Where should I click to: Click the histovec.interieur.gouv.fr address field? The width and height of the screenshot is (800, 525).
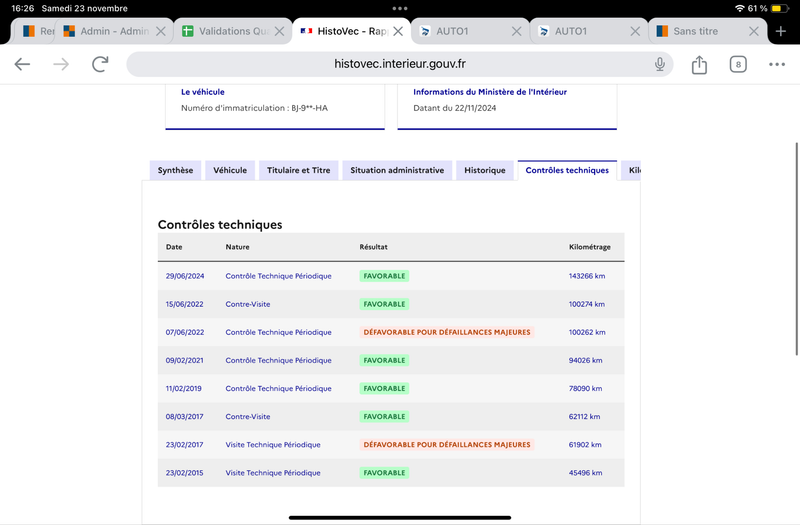click(x=399, y=64)
